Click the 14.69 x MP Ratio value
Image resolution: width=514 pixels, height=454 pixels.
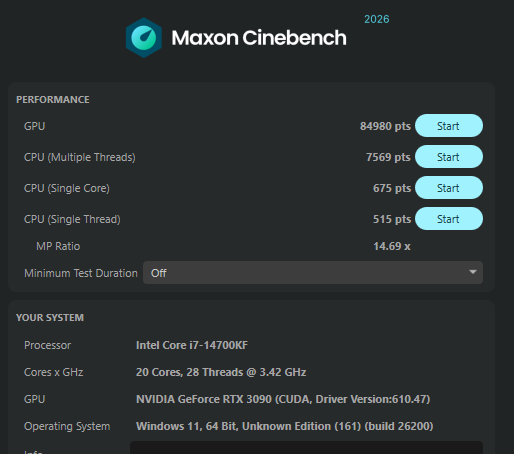tap(392, 246)
